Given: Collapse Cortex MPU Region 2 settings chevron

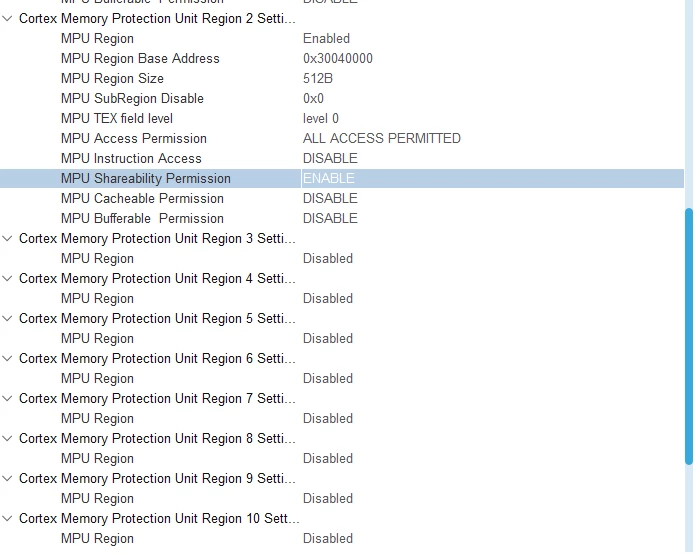Looking at the screenshot, I should tap(7, 19).
